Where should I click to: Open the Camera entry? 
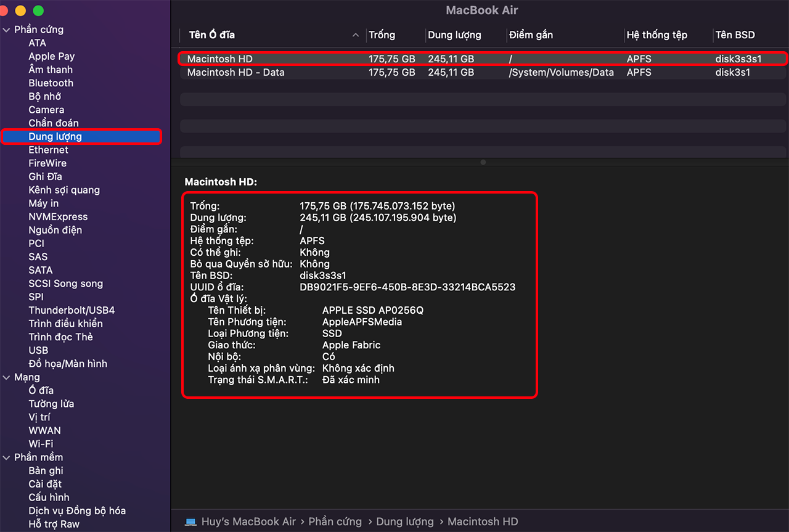tap(46, 110)
